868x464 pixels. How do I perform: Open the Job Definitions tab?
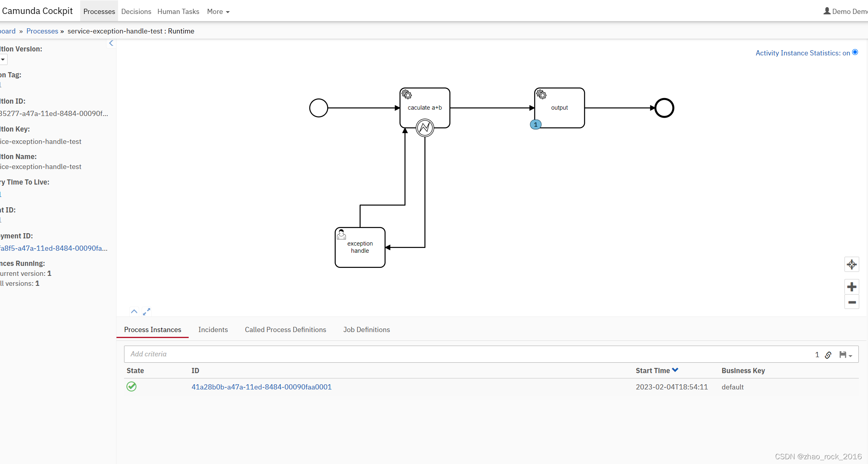[x=366, y=330]
